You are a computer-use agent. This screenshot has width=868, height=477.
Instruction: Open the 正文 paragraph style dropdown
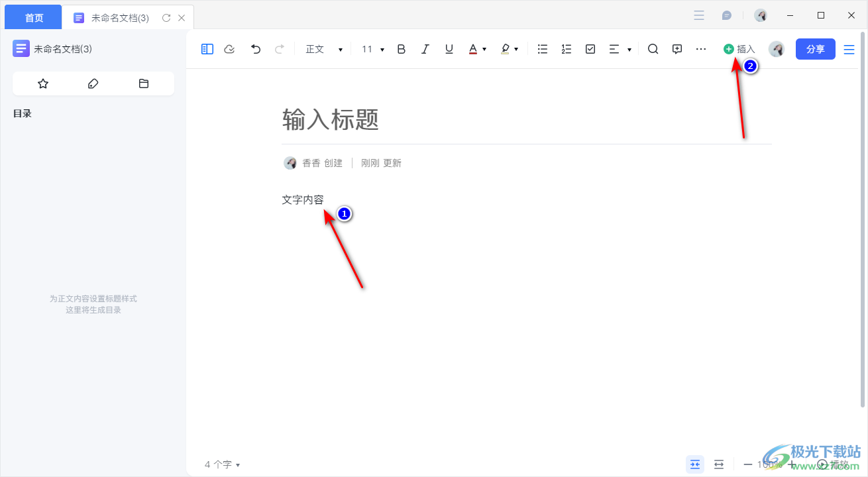pos(324,49)
